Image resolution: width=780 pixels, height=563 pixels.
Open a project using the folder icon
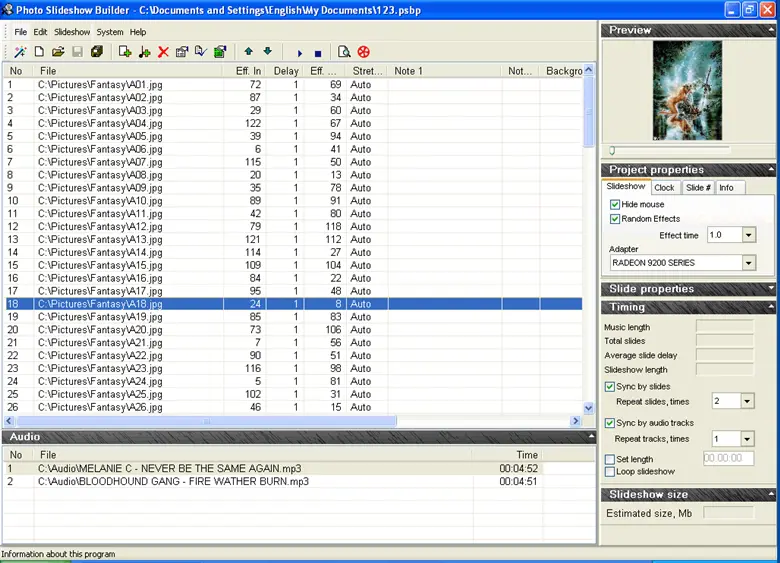pos(58,52)
